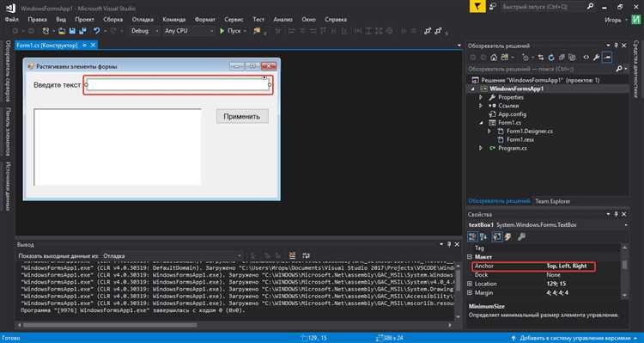Close the Form1.cs designer tab

point(94,46)
